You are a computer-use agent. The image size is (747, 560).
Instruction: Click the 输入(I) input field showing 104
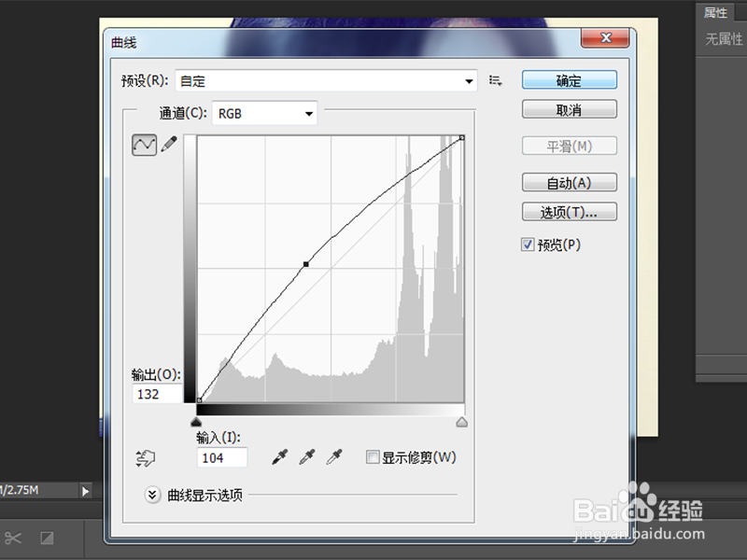222,457
